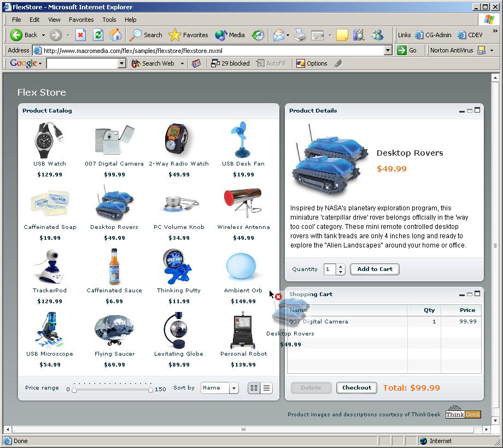This screenshot has width=503, height=448.
Task: Minimize the Shopping Cart panel
Action: (462, 294)
